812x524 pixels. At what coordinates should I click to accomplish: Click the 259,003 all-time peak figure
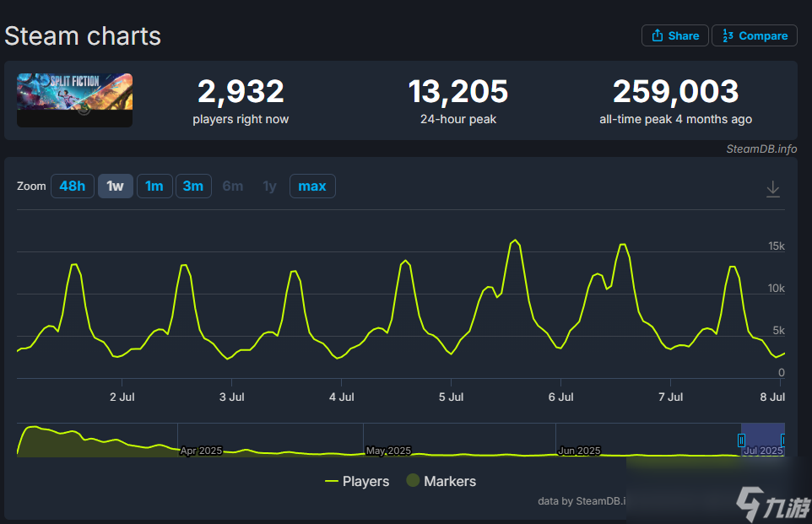(x=676, y=92)
